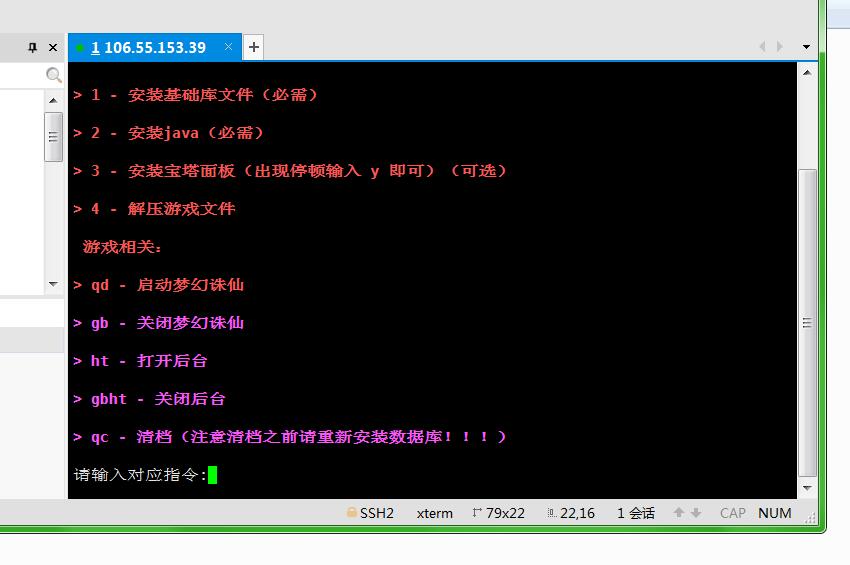Close the left session manager panel
This screenshot has width=850, height=565.
pyautogui.click(x=53, y=47)
